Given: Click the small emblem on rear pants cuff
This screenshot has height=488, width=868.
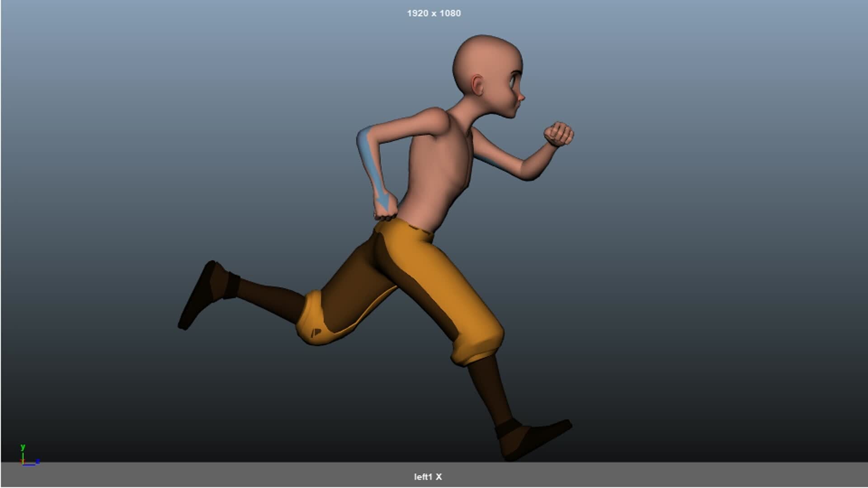Looking at the screenshot, I should [x=316, y=333].
